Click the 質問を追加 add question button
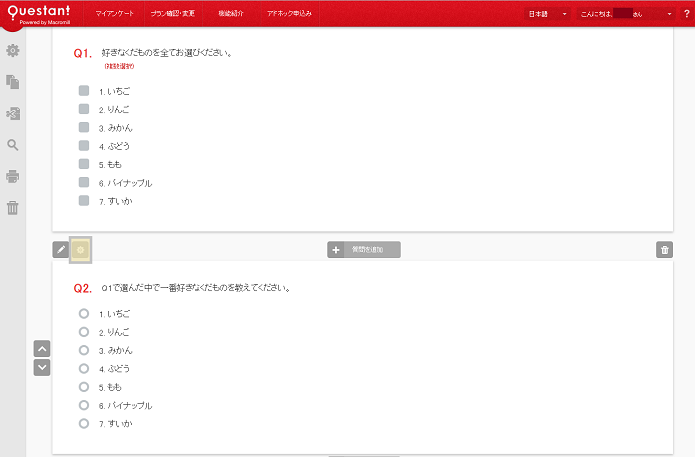This screenshot has height=457, width=695. [364, 250]
